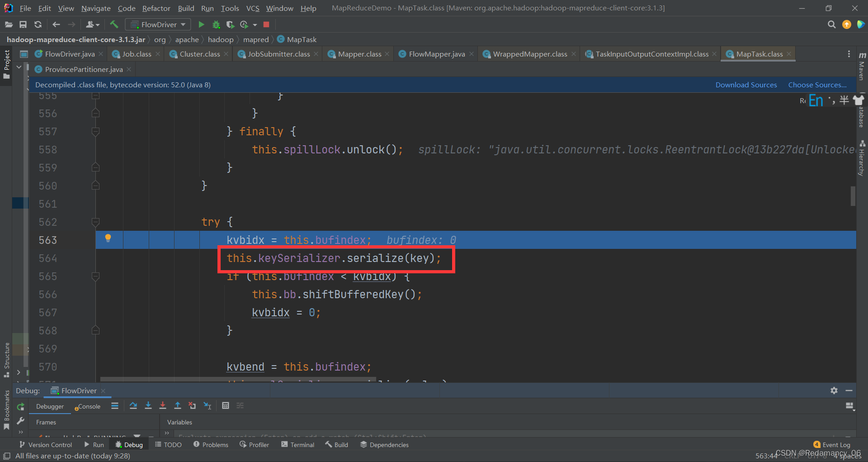This screenshot has width=868, height=462.
Task: Click Show Execution Point icon
Action: point(115,405)
